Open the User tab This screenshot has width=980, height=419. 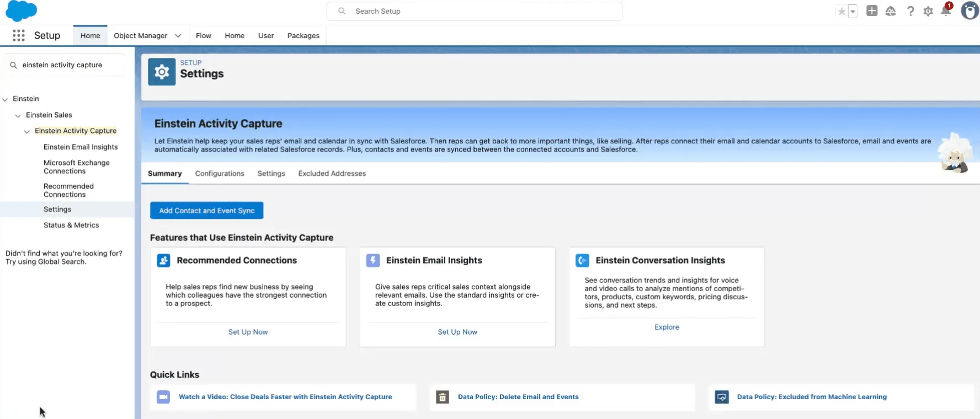coord(266,35)
